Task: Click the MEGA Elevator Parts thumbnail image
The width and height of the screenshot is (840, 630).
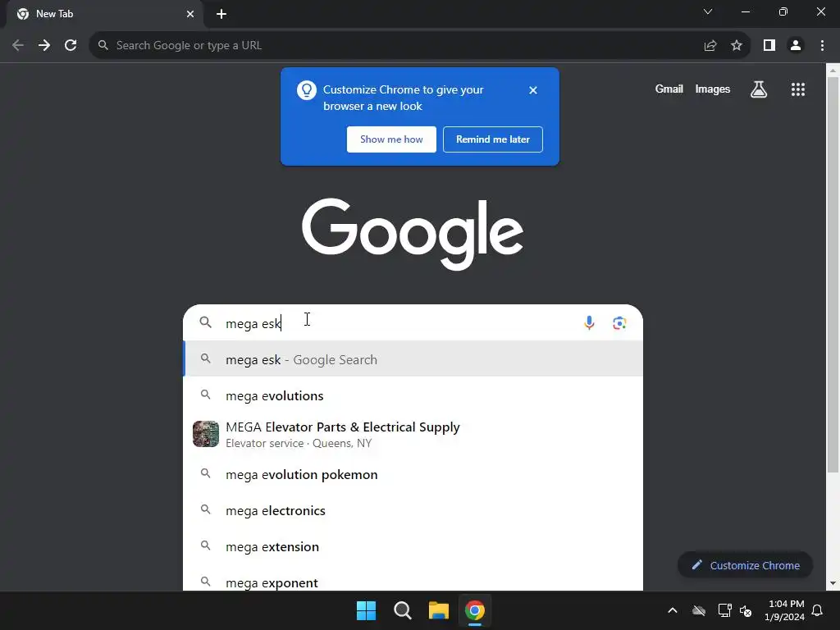Action: pos(206,434)
